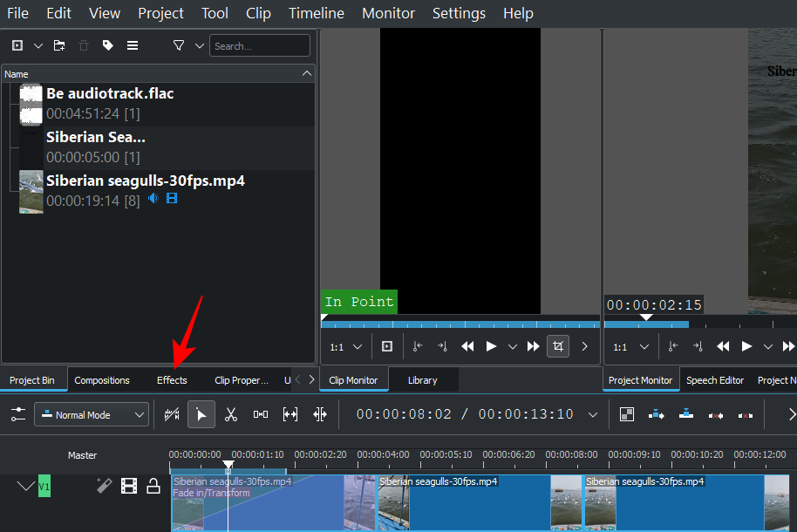
Task: Select the Razor scissors tool
Action: [x=231, y=415]
